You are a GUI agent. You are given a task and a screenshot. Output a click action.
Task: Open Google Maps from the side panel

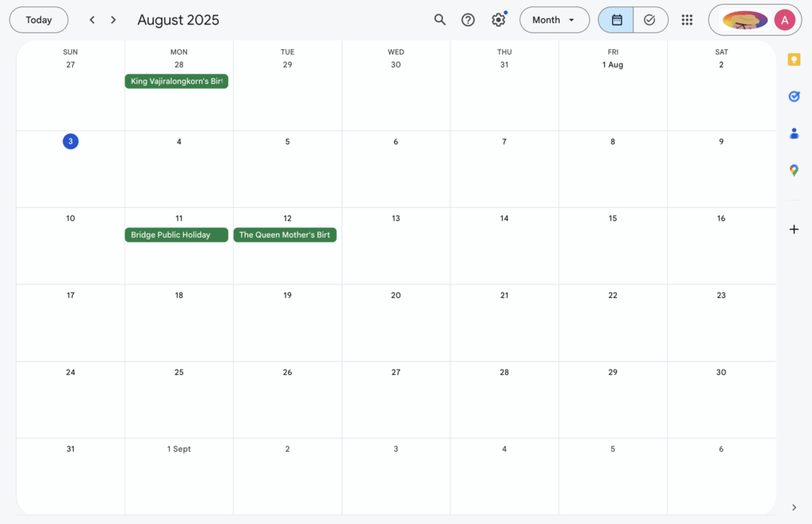(794, 170)
